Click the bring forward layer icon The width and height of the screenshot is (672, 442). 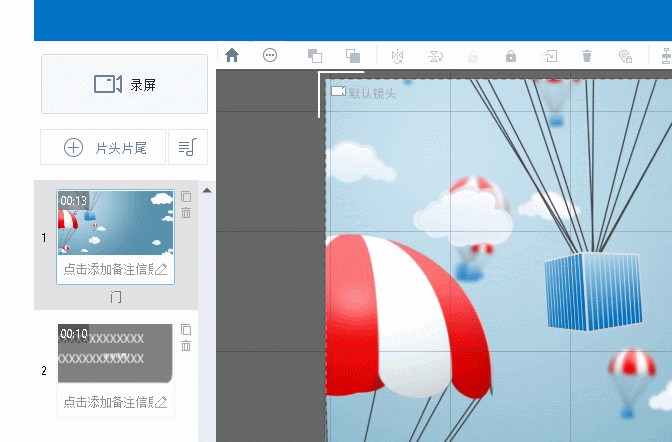click(314, 56)
